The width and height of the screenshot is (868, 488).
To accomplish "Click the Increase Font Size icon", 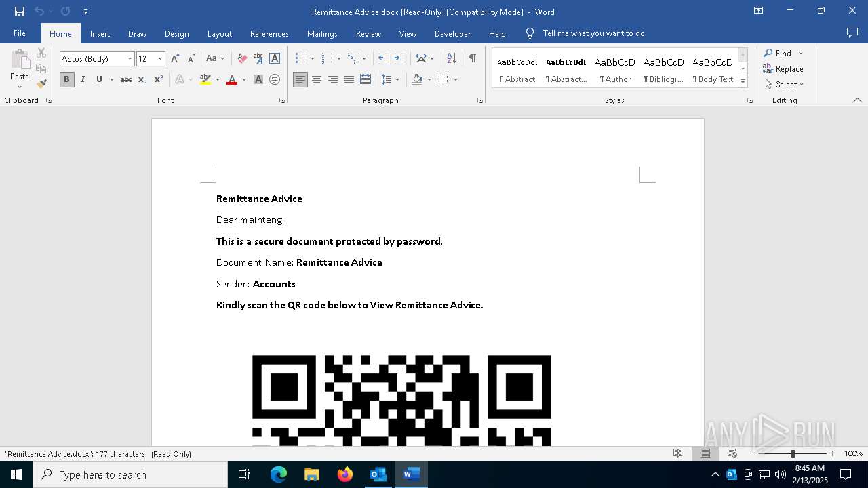I will (176, 59).
